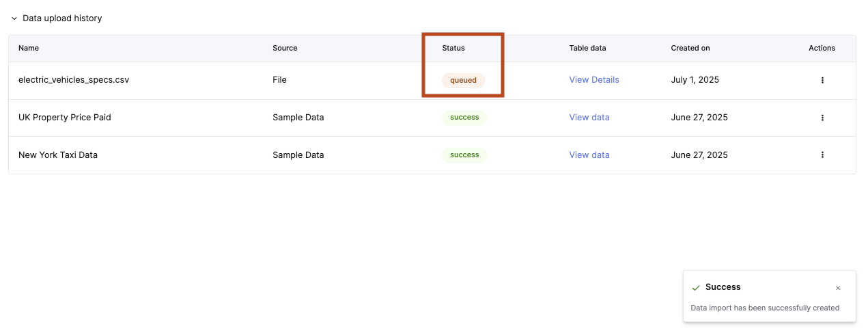868x333 pixels.
Task: Select the New York Taxi Data row name
Action: (58, 155)
